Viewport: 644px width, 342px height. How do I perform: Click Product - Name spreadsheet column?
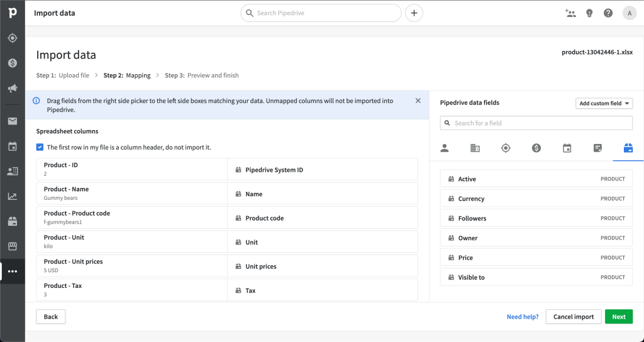click(x=132, y=194)
